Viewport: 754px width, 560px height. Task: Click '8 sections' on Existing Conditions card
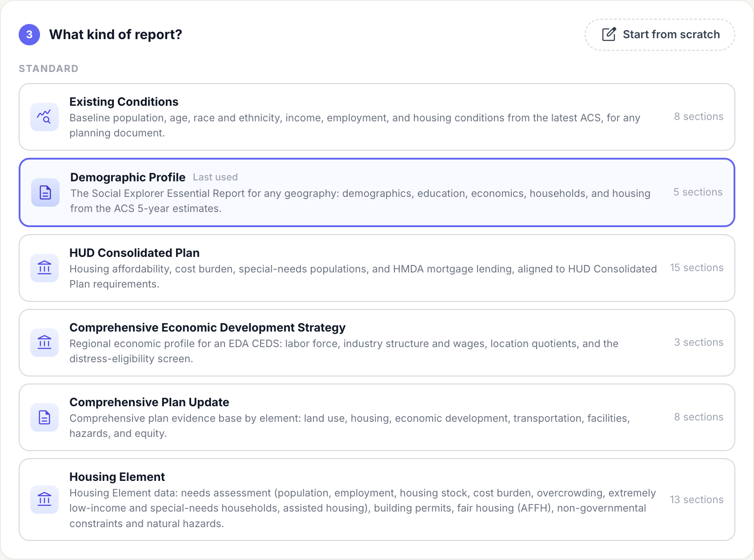point(699,116)
